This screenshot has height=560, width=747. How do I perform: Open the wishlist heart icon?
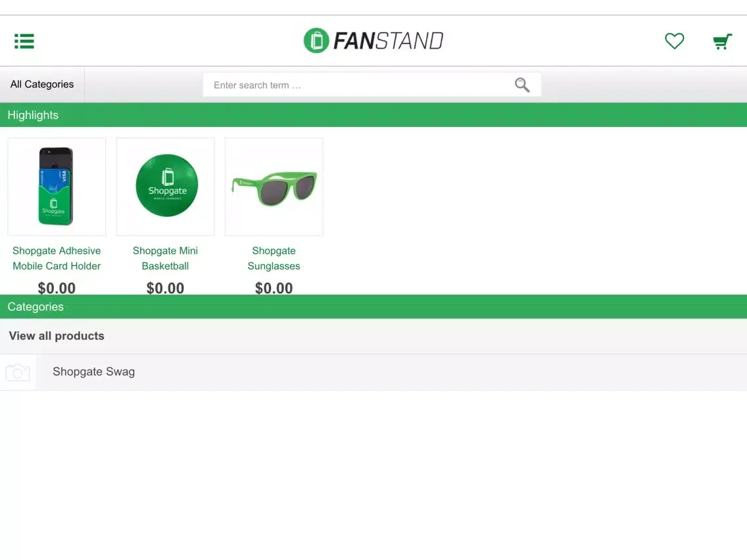(674, 41)
